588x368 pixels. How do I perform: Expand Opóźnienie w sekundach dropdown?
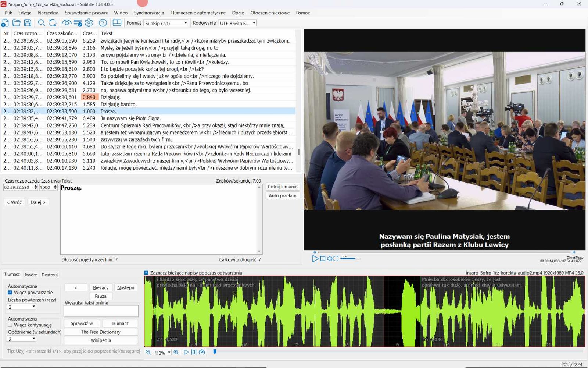[22, 339]
